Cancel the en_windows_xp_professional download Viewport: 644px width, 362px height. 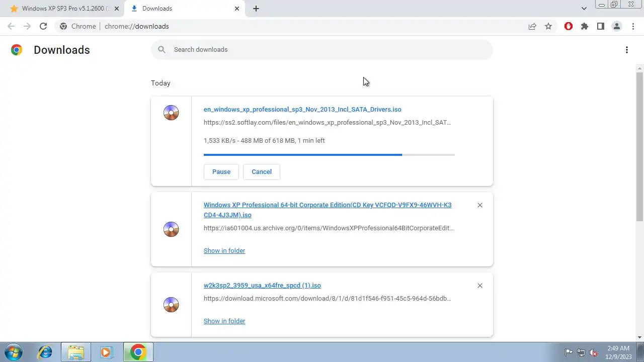coord(262,171)
